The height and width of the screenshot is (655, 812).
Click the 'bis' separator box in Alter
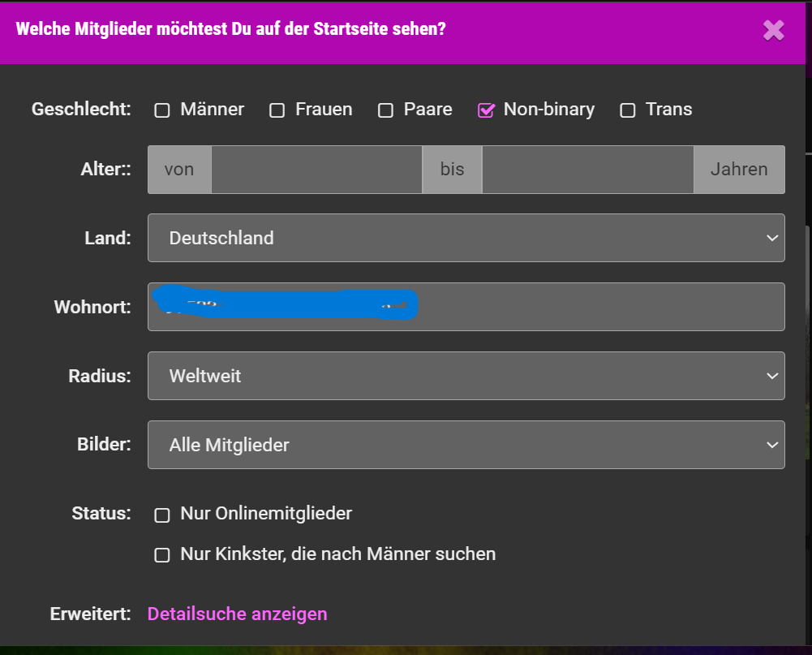click(452, 170)
